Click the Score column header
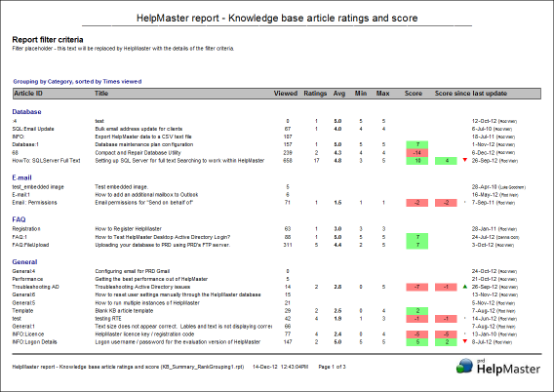This screenshot has width=554, height=392. point(414,94)
